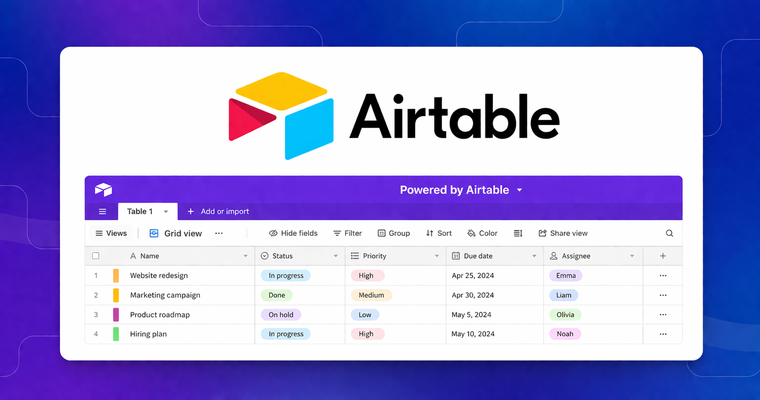This screenshot has height=400, width=760.
Task: Click the Hide fields eye icon
Action: 273,233
